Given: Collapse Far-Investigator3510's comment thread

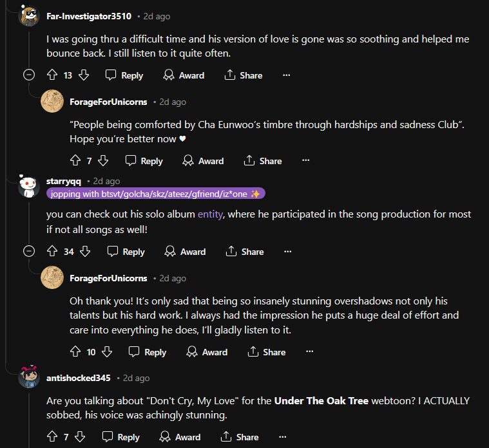Looking at the screenshot, I should click(29, 75).
